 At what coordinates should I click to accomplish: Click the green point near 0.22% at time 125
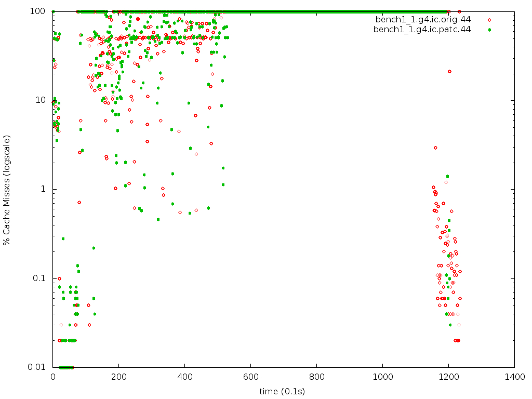(94, 248)
